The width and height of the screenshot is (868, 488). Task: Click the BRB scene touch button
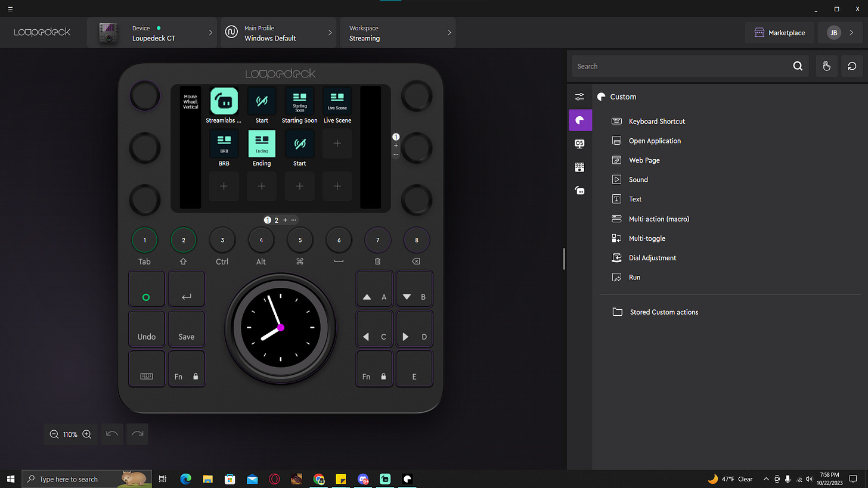pos(224,144)
